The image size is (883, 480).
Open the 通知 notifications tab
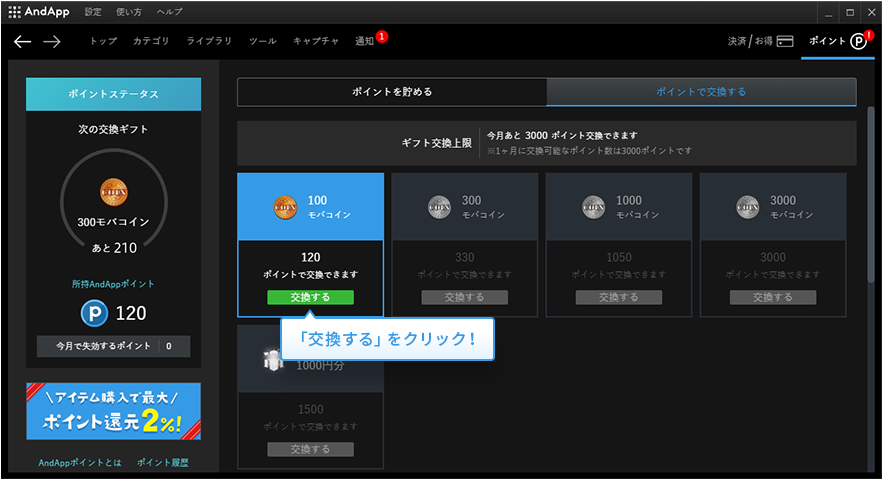[x=364, y=41]
